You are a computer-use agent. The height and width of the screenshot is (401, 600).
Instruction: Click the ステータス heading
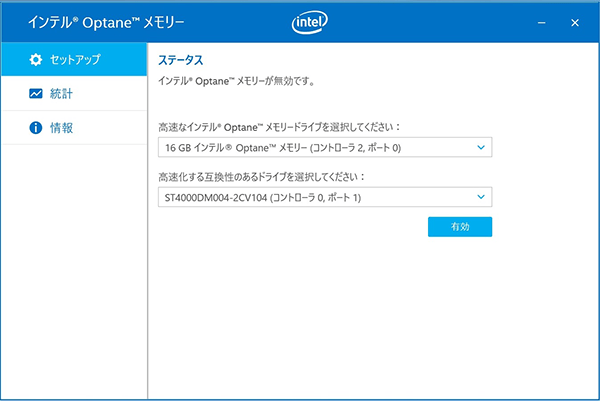click(181, 60)
